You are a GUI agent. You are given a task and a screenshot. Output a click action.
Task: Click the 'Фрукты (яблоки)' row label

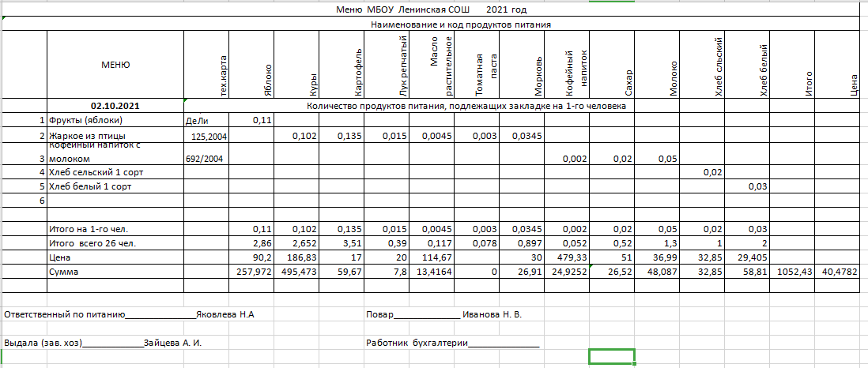click(87, 120)
